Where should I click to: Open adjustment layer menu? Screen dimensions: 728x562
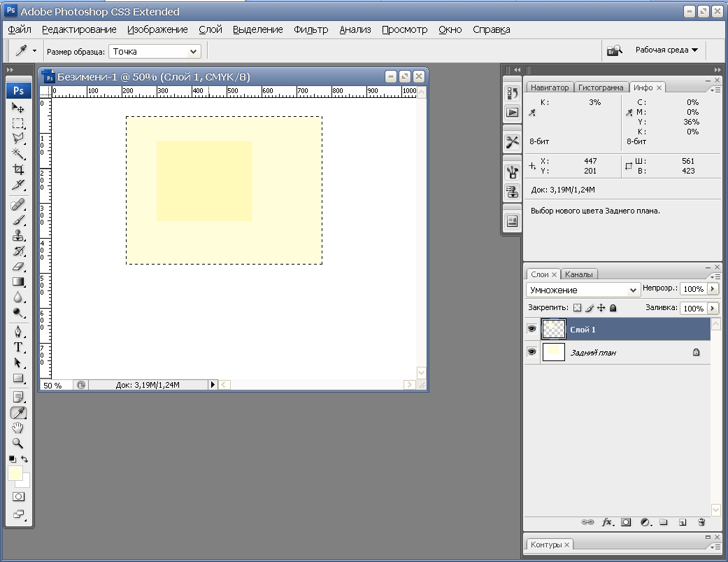click(645, 522)
